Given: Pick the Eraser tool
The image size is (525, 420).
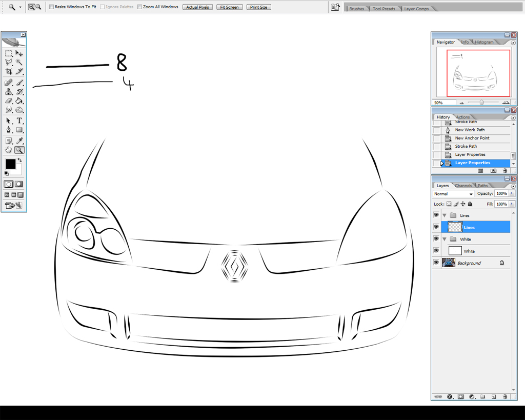Looking at the screenshot, I should tap(9, 101).
